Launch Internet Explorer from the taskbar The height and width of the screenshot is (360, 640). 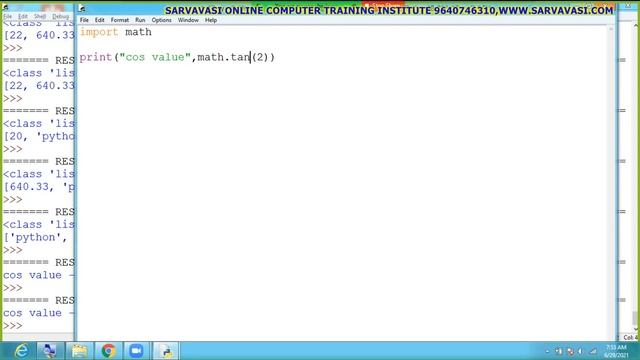coord(21,351)
